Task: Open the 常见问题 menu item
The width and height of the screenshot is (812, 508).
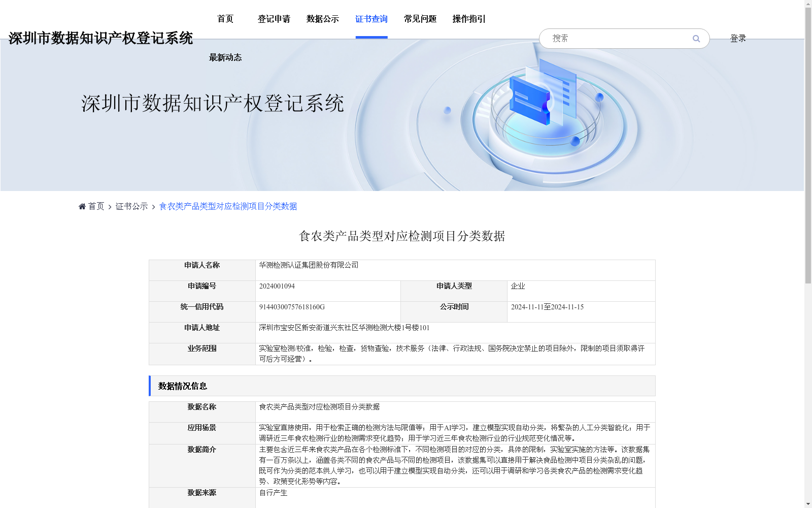Action: coord(420,19)
